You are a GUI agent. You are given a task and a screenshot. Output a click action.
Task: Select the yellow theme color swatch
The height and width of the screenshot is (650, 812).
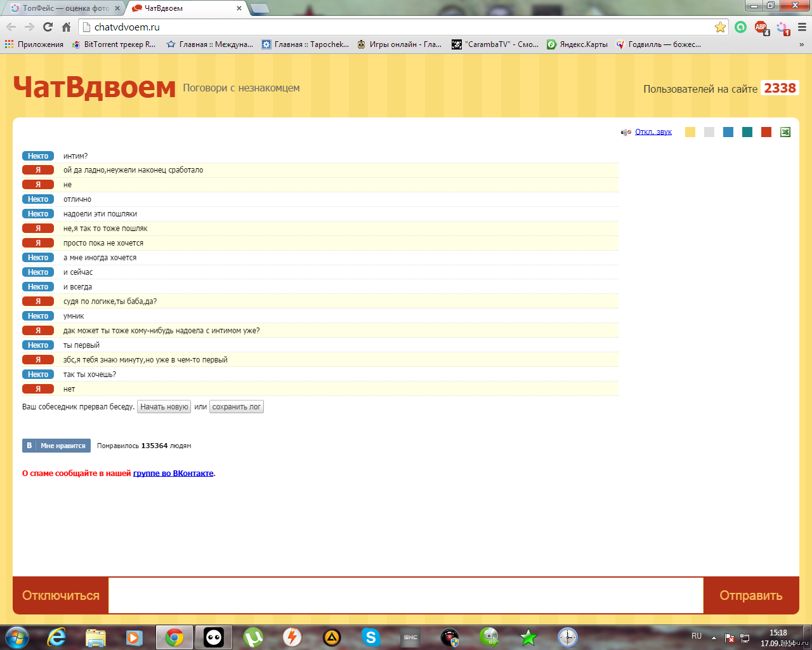tap(690, 132)
